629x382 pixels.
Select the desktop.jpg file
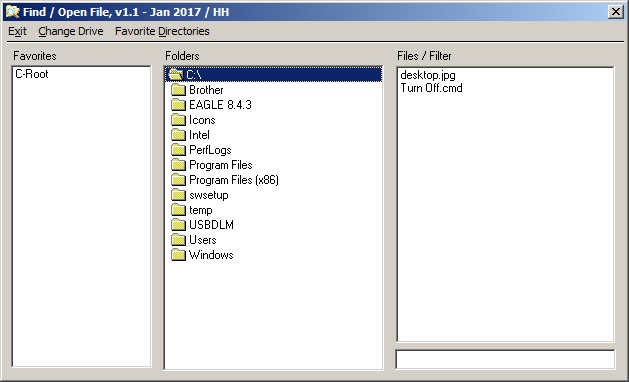[428, 75]
